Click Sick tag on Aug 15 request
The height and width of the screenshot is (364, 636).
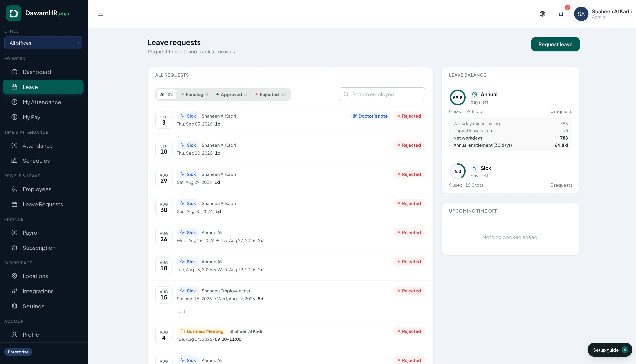[188, 291]
